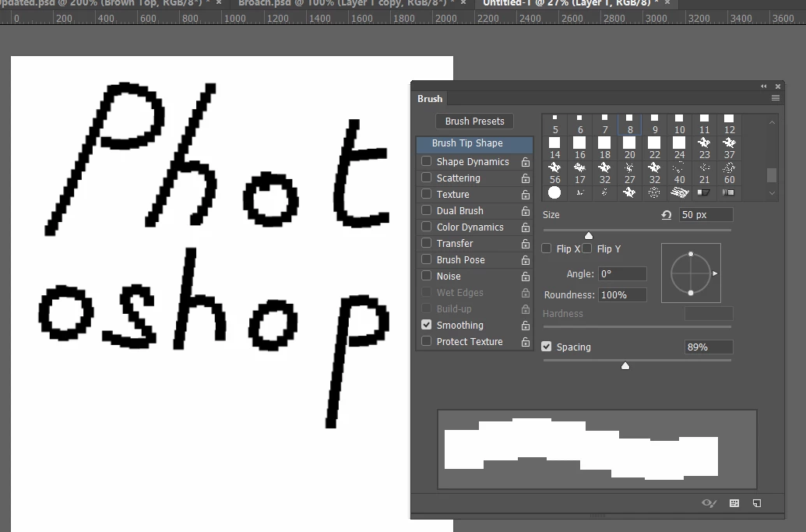Click the lock icon beside Texture

526,195
